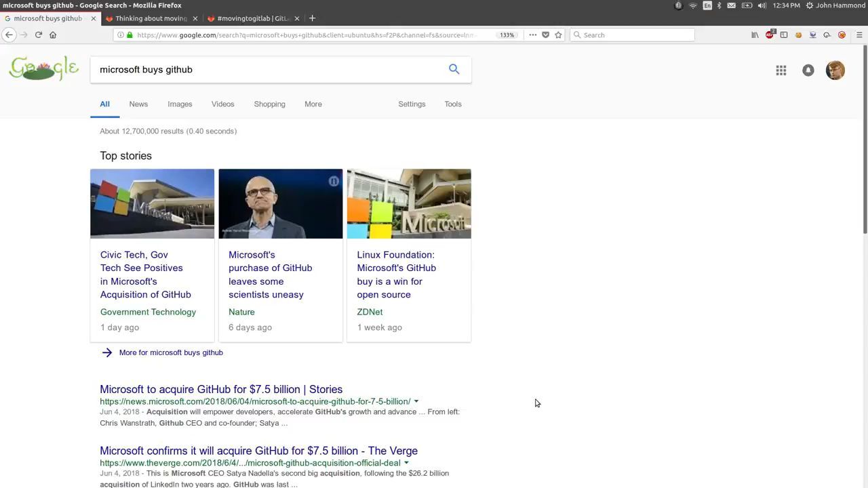Screen dimensions: 868x488
Task: Reload the current page
Action: pyautogui.click(x=39, y=35)
